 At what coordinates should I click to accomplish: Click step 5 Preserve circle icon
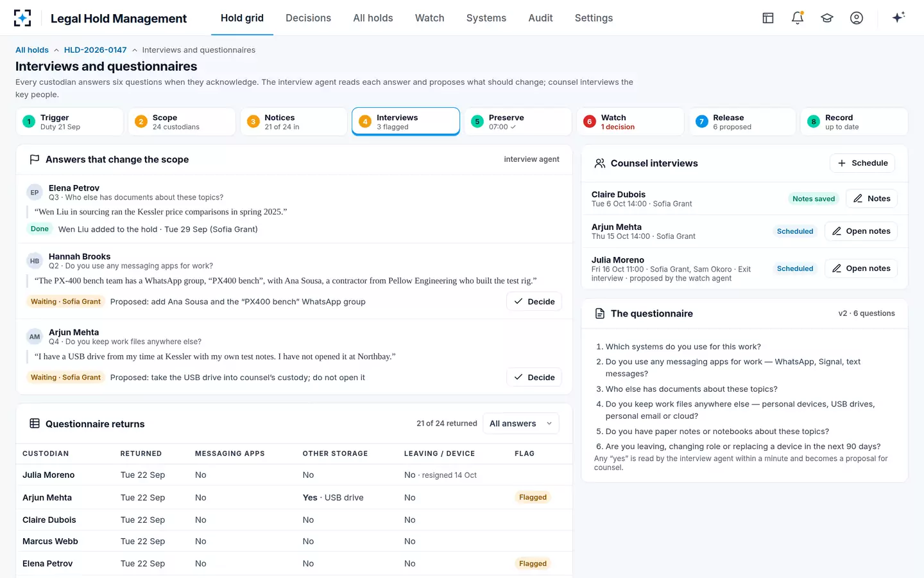tap(477, 121)
